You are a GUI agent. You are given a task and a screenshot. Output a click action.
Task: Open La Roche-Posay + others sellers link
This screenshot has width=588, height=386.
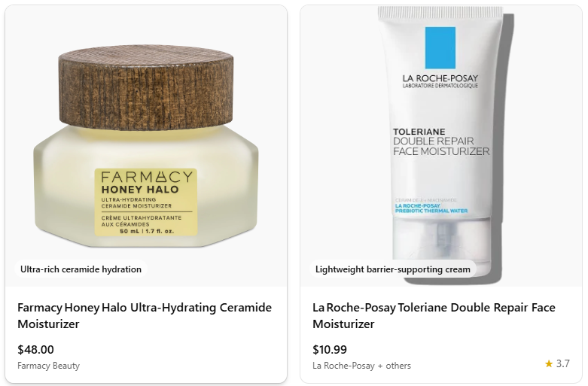point(361,366)
